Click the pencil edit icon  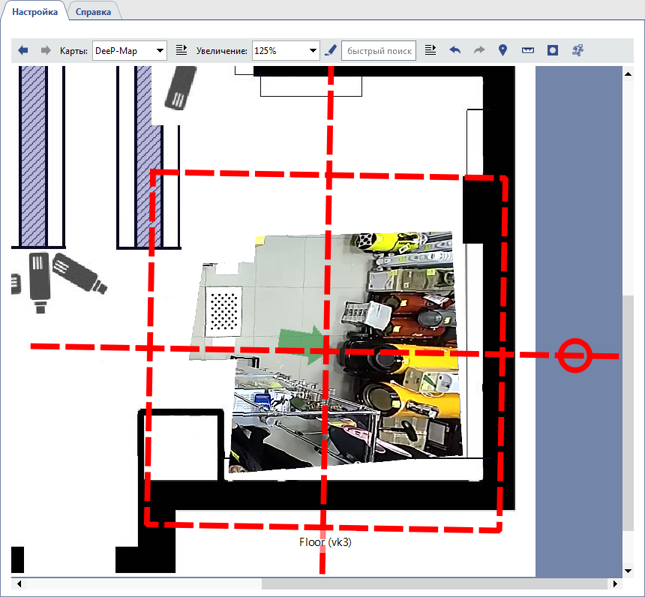coord(331,50)
